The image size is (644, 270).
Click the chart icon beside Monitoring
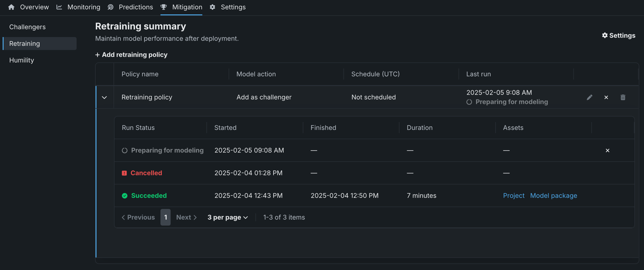point(59,7)
